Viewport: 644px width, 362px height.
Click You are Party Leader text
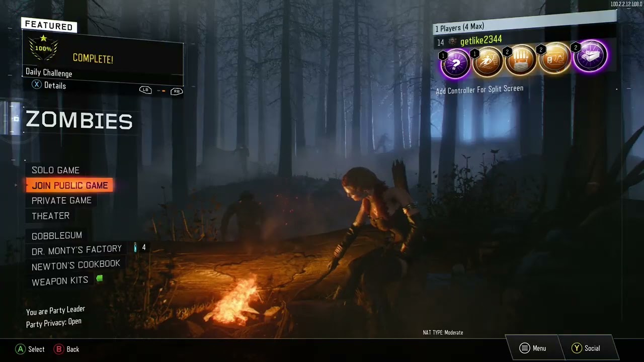tap(55, 311)
